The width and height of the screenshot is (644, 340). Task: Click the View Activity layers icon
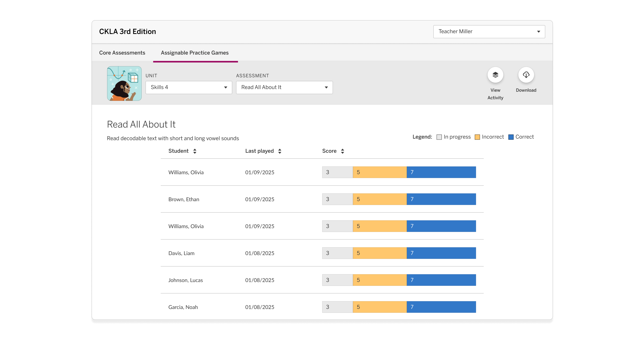(x=495, y=75)
